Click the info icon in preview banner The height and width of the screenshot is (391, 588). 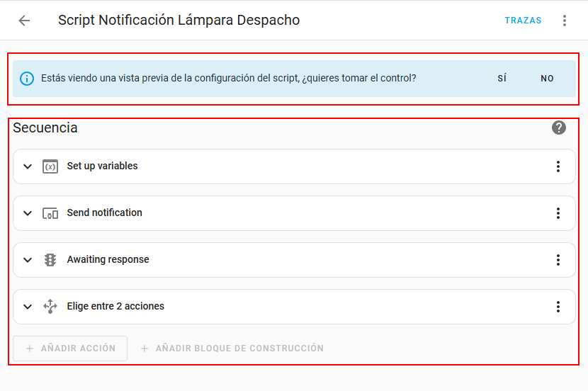coord(27,79)
